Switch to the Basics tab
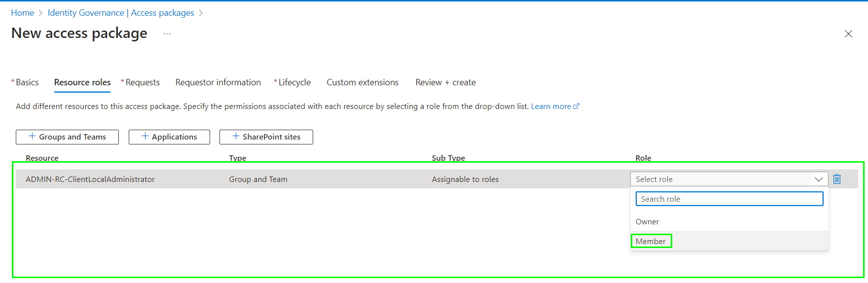 click(x=27, y=82)
